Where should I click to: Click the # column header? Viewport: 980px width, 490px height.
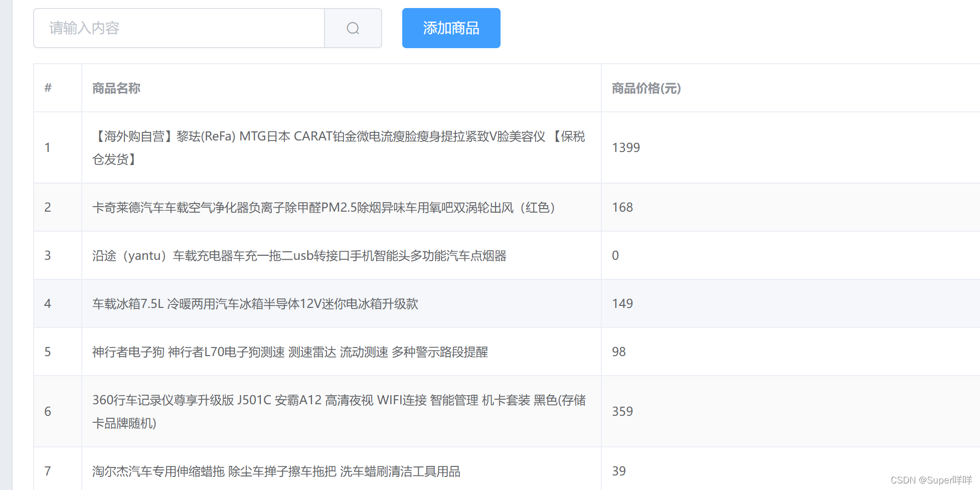click(x=48, y=88)
